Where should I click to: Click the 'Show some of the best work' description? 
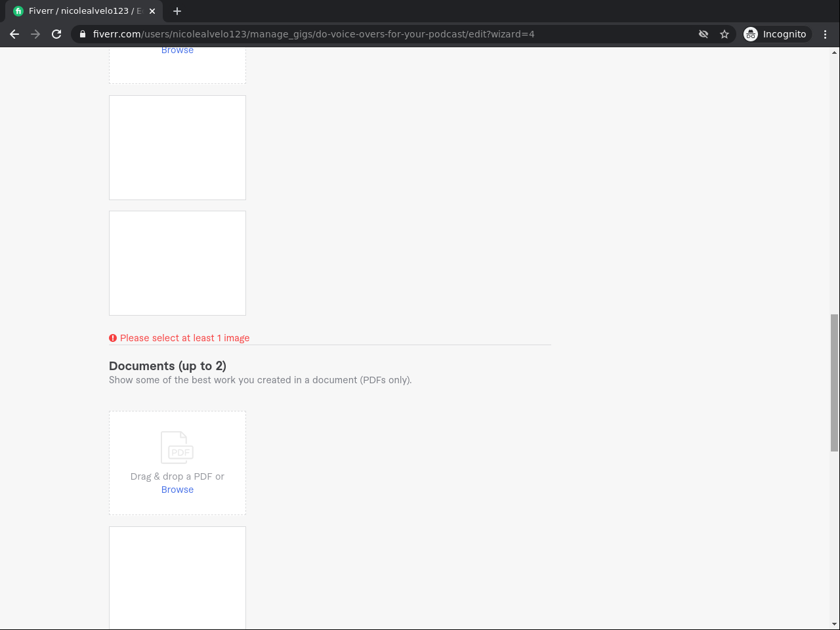[x=261, y=380]
